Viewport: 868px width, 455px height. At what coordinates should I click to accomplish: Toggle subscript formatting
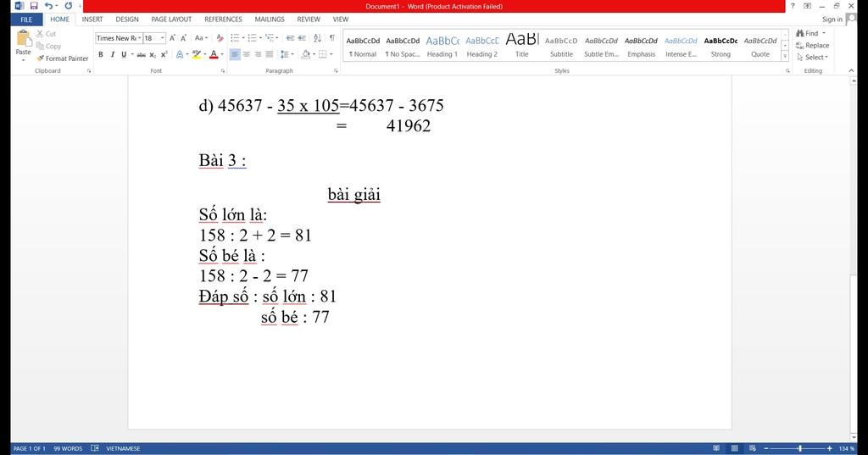point(153,54)
